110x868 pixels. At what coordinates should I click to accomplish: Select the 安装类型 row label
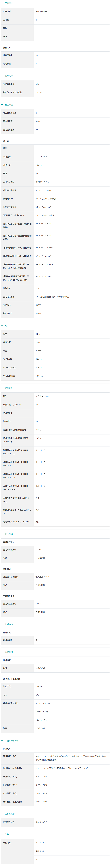pos(7,842)
